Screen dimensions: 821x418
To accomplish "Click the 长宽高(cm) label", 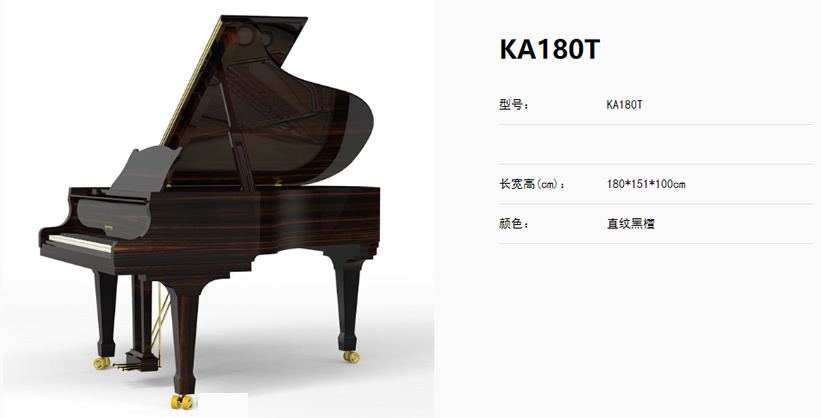I will pyautogui.click(x=532, y=184).
